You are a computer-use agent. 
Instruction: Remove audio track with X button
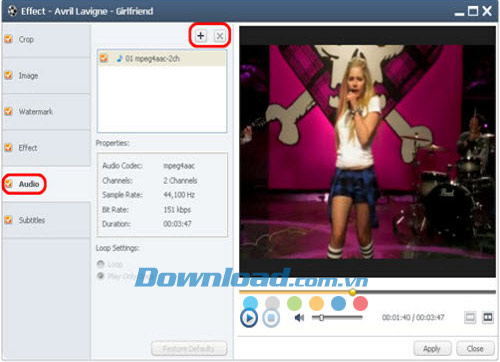220,36
